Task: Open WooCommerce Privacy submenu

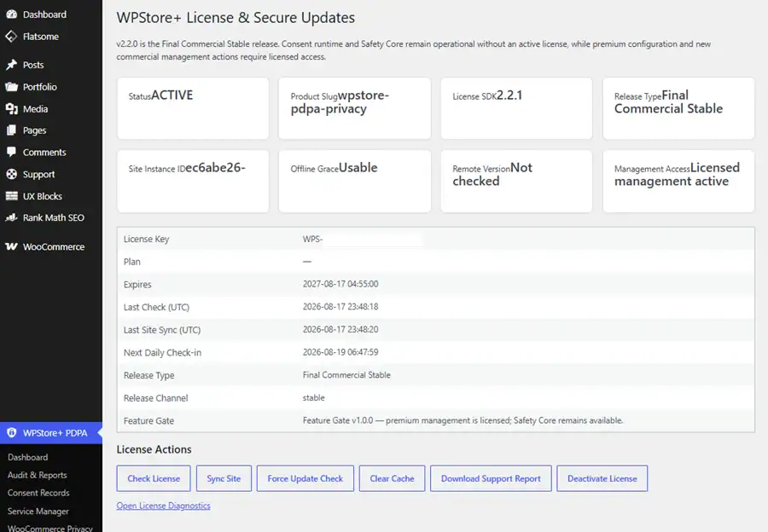Action: coord(50,528)
